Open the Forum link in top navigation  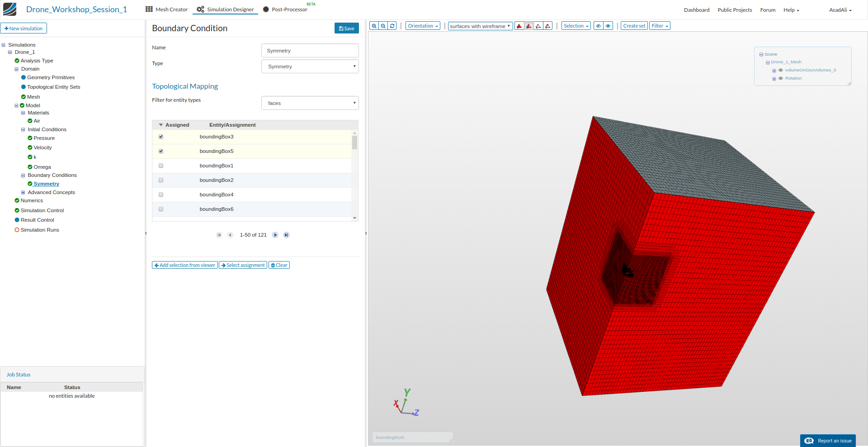click(768, 10)
